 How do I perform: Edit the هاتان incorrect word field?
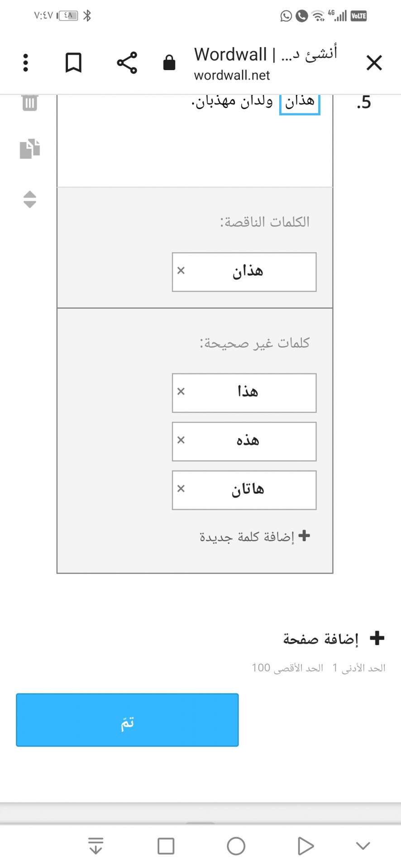click(x=244, y=490)
